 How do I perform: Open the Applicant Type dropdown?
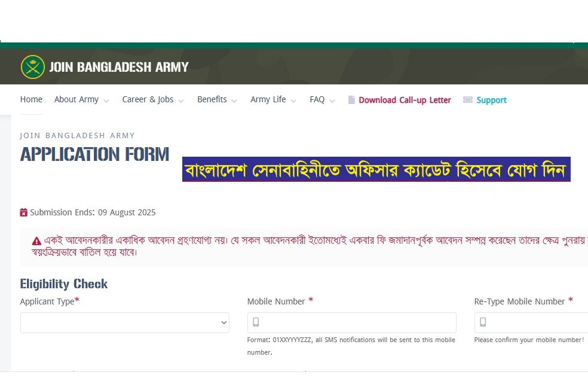tap(125, 322)
